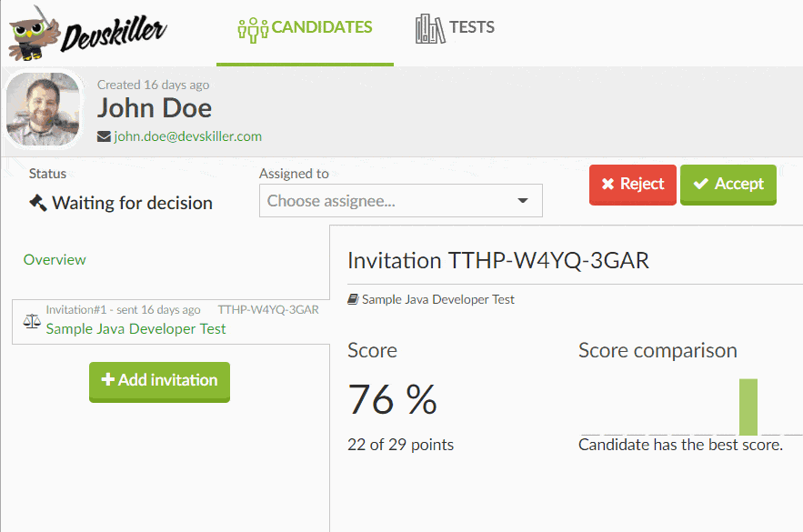Click the Add invitation button
The height and width of the screenshot is (532, 803).
(x=159, y=381)
